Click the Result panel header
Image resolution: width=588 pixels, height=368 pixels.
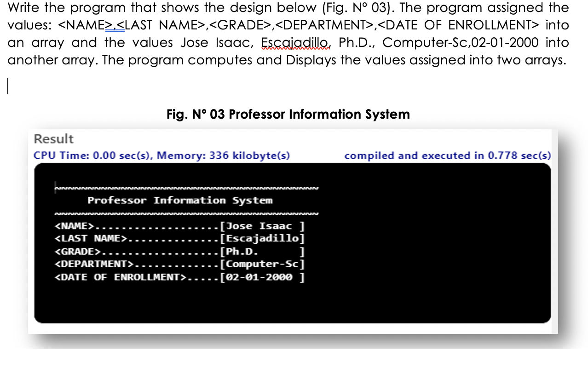53,138
